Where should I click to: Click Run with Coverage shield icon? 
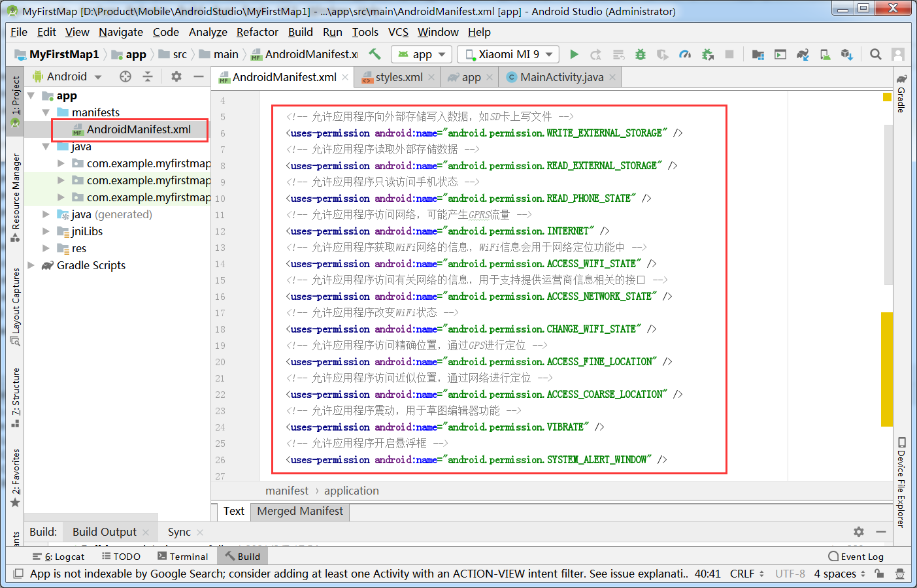coord(663,54)
